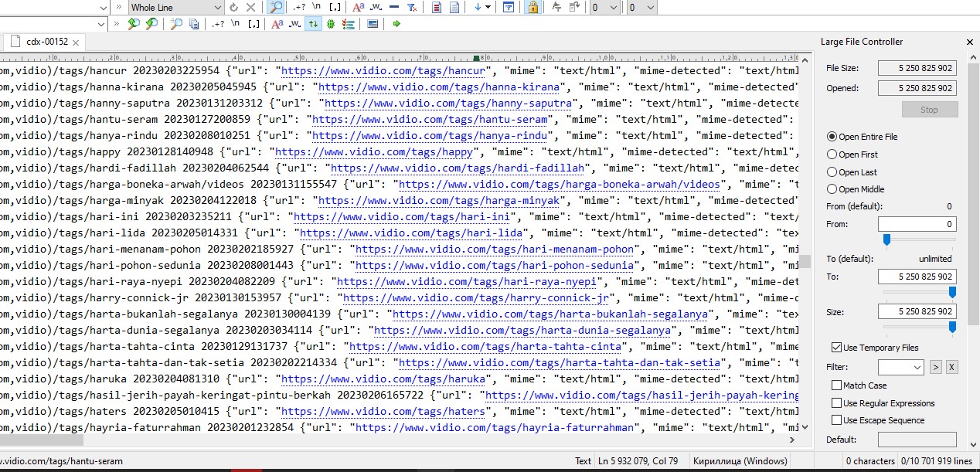
Task: Click the Refresh filter icon beside Whole Line
Action: point(233,7)
